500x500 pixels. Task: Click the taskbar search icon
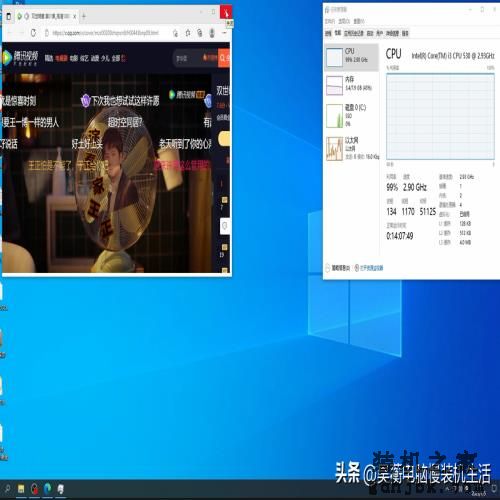[x=7, y=489]
